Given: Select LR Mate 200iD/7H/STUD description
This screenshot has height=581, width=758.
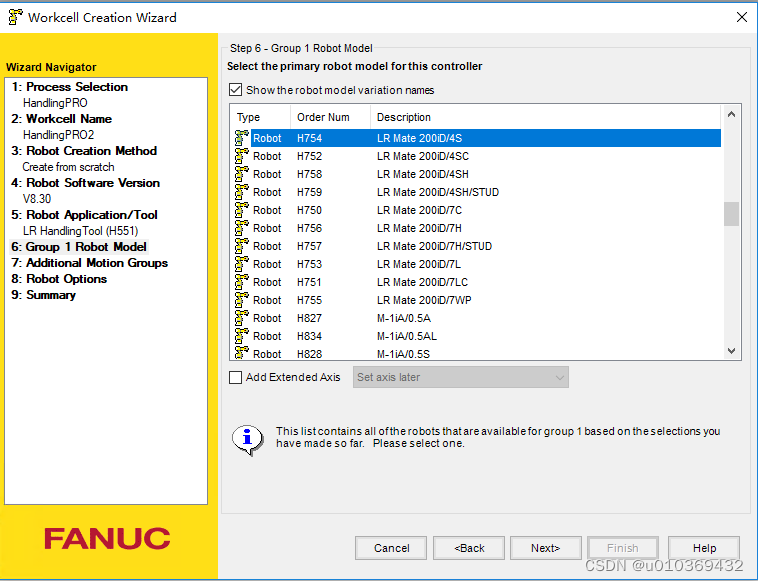Looking at the screenshot, I should point(435,246).
